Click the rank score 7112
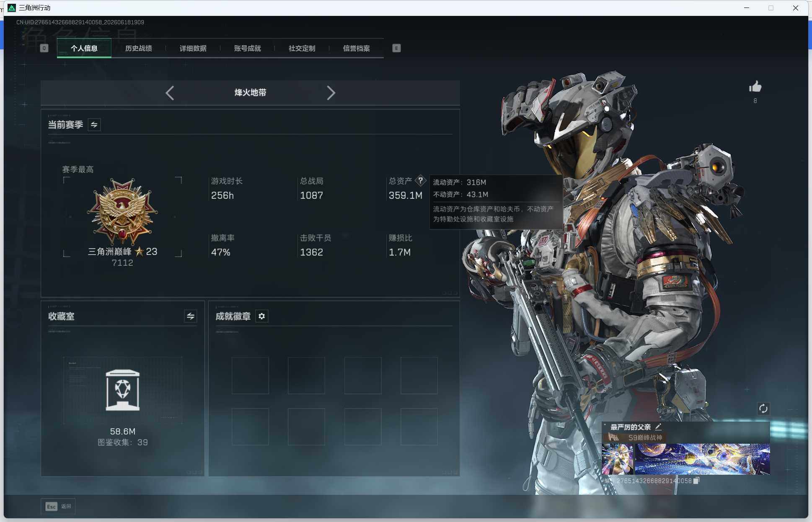The height and width of the screenshot is (522, 812). (x=122, y=263)
